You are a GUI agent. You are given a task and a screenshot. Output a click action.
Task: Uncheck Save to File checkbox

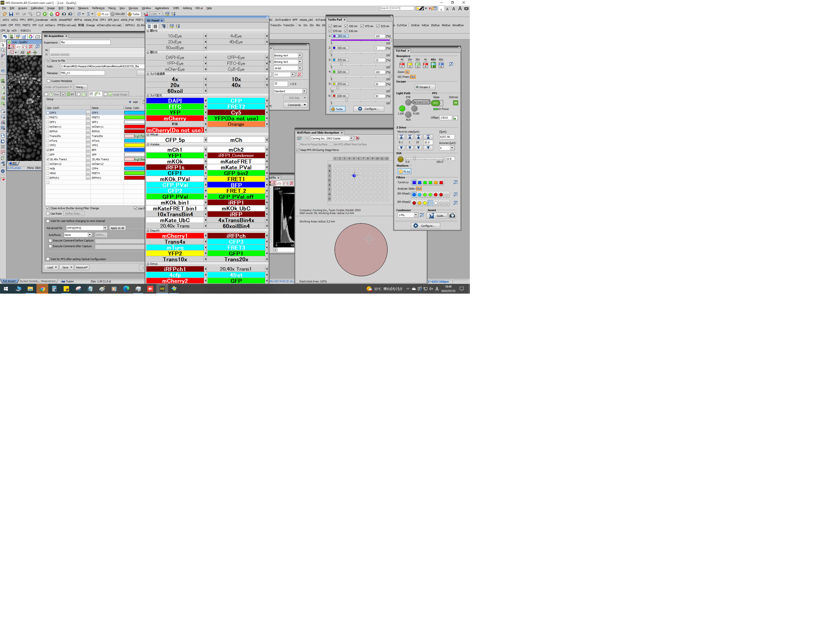[x=48, y=60]
